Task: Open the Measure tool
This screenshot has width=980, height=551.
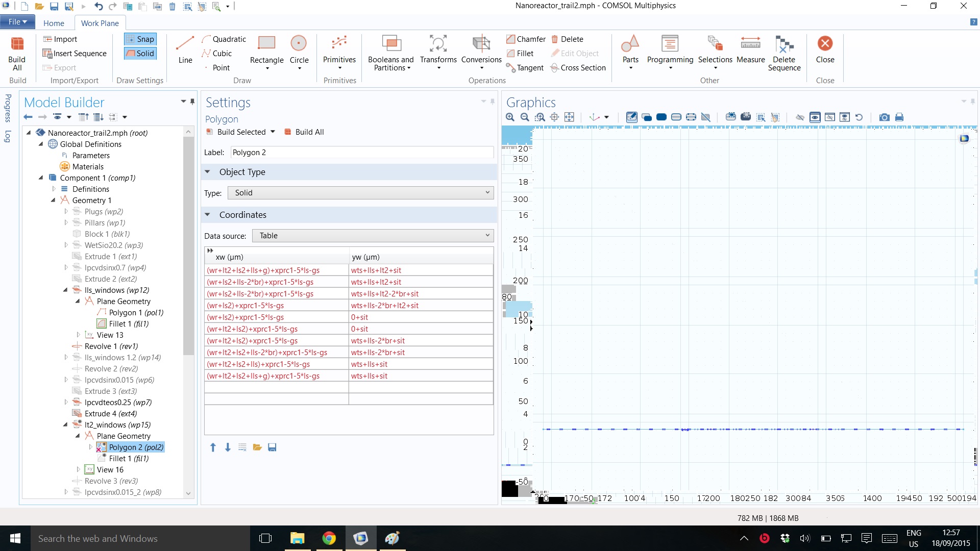Action: click(750, 49)
